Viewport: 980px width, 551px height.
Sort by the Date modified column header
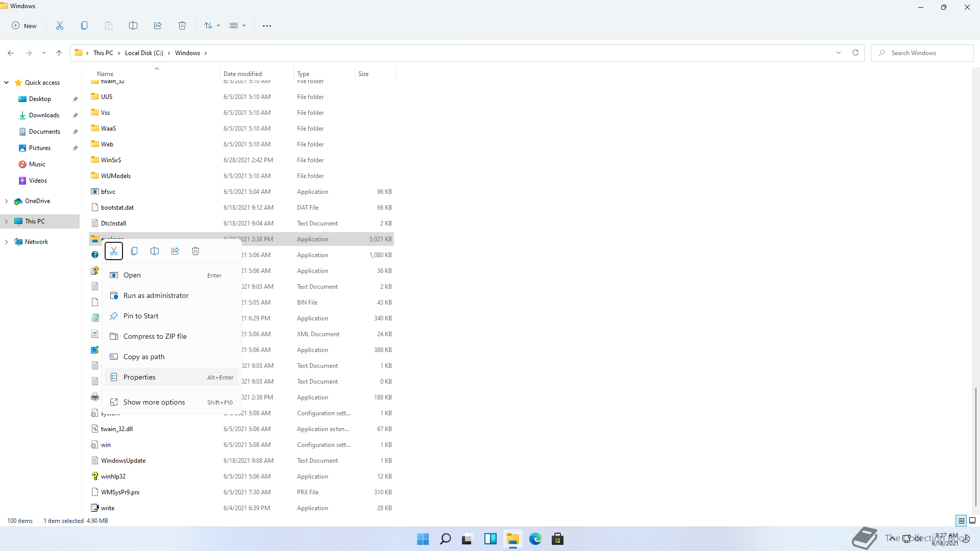point(257,74)
